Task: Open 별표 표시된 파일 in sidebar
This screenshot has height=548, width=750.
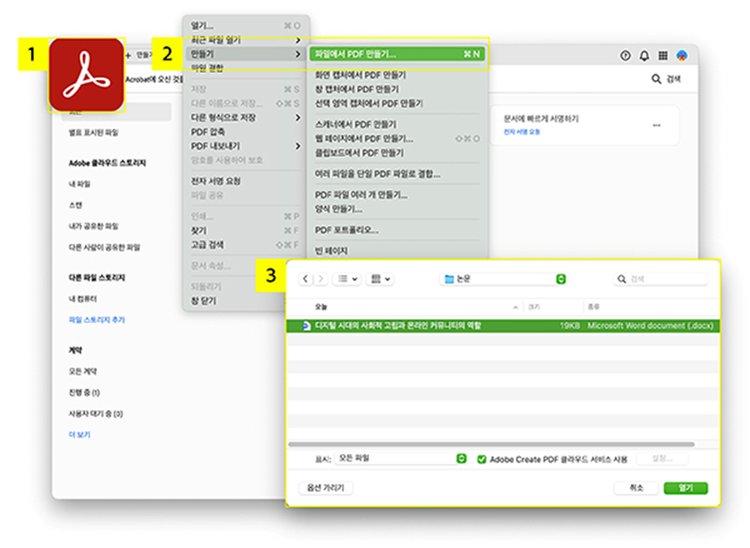Action: pos(93,133)
